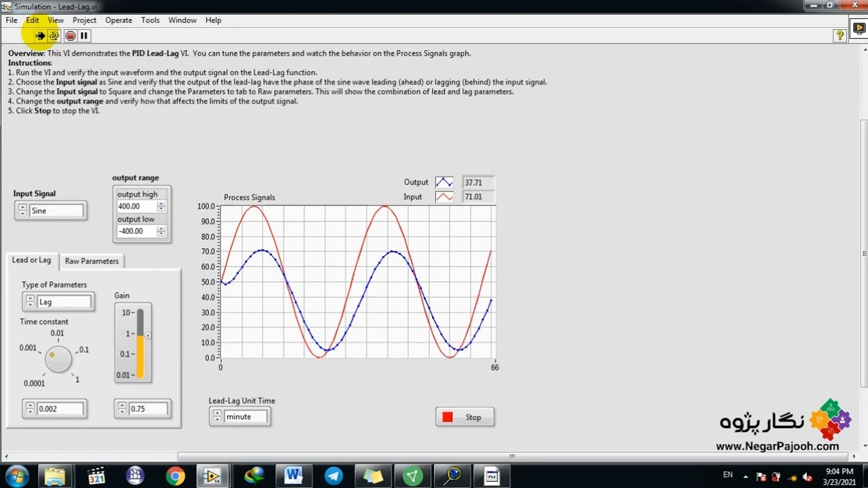The width and height of the screenshot is (868, 488).
Task: Click the Gain vertical slider track
Action: [140, 344]
